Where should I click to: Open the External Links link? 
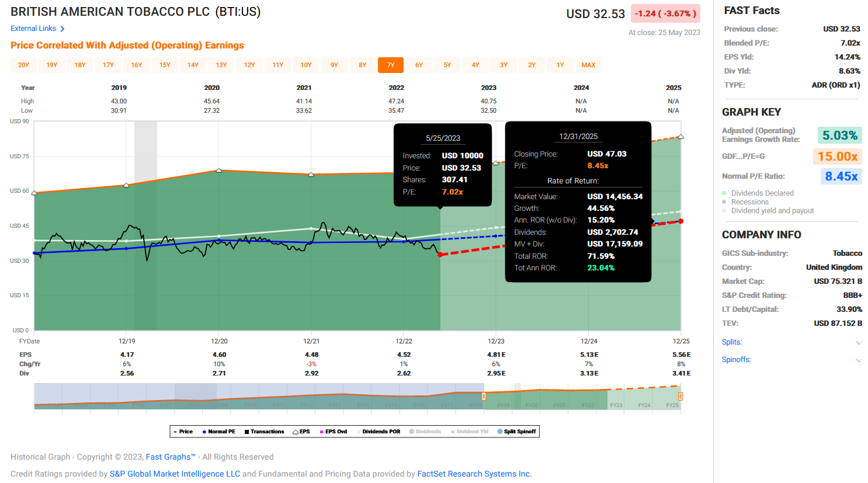[33, 29]
